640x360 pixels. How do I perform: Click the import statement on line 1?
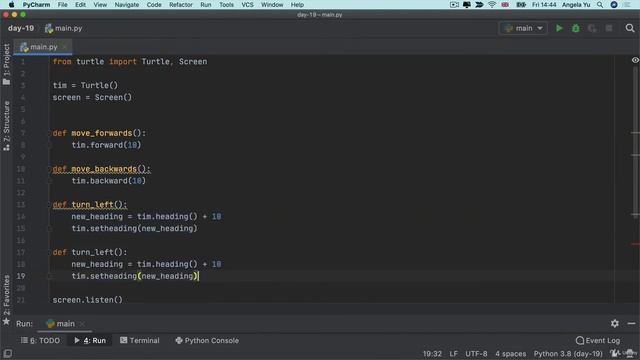(130, 62)
